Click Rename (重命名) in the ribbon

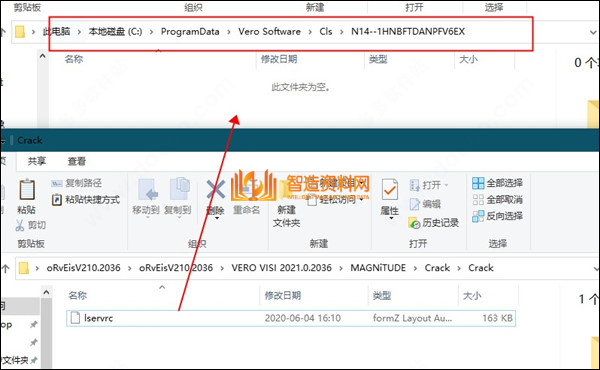[246, 210]
